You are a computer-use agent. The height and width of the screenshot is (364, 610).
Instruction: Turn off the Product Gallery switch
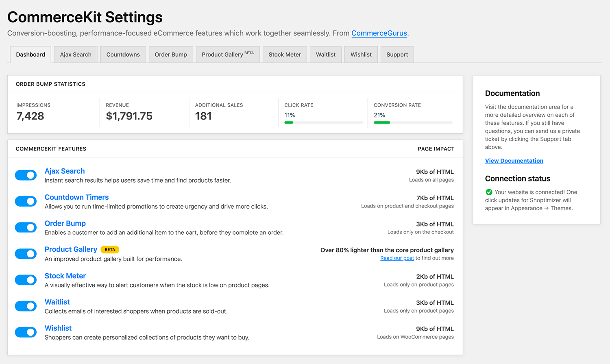[26, 254]
